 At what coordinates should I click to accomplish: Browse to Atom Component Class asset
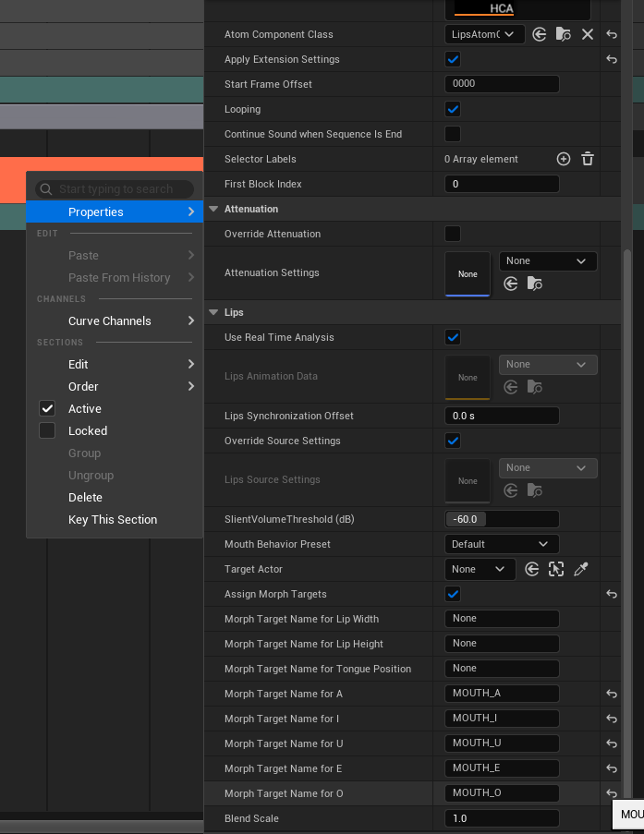(x=564, y=34)
